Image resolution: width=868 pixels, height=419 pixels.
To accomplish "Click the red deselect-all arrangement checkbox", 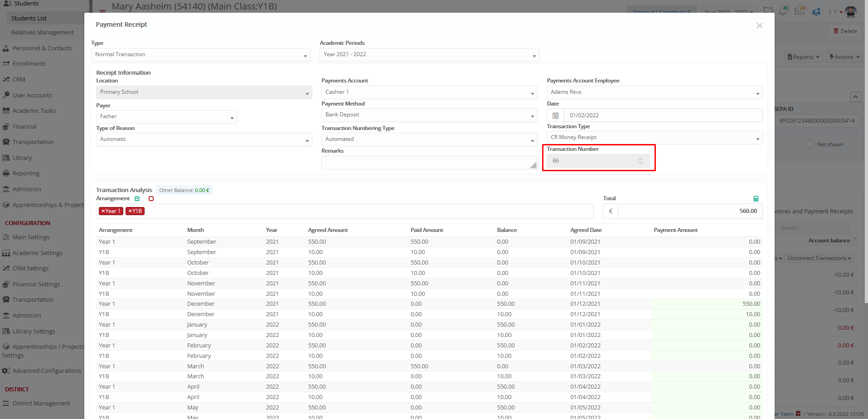I will point(151,198).
